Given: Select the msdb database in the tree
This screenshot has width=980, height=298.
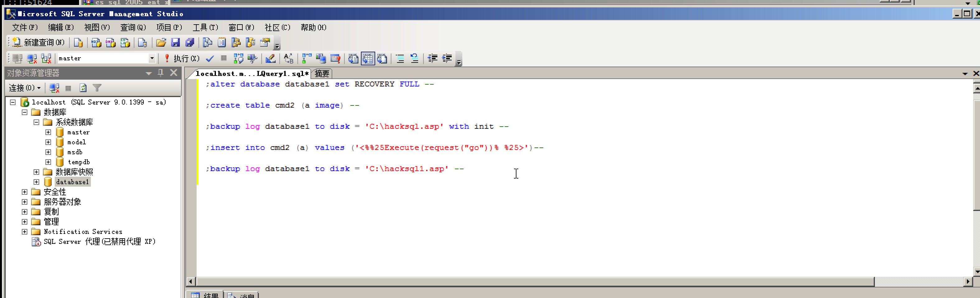Looking at the screenshot, I should pos(75,152).
